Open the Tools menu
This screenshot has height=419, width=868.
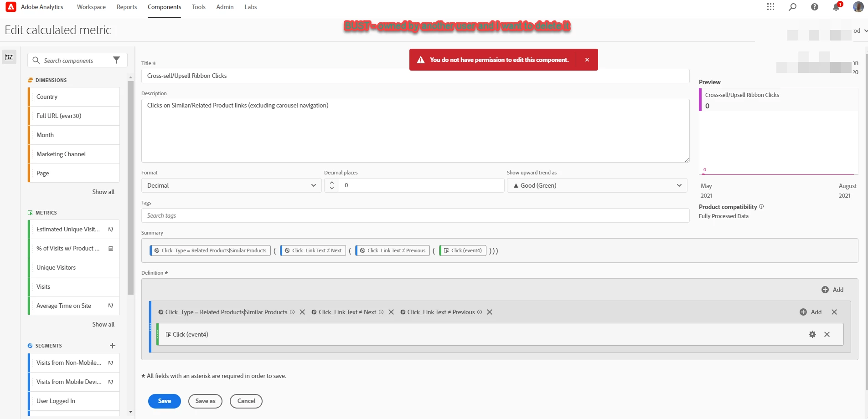coord(198,7)
